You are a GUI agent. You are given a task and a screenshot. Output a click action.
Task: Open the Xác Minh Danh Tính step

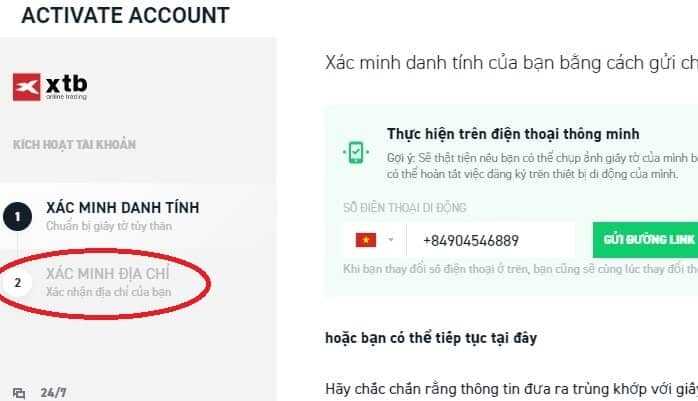coord(123,208)
